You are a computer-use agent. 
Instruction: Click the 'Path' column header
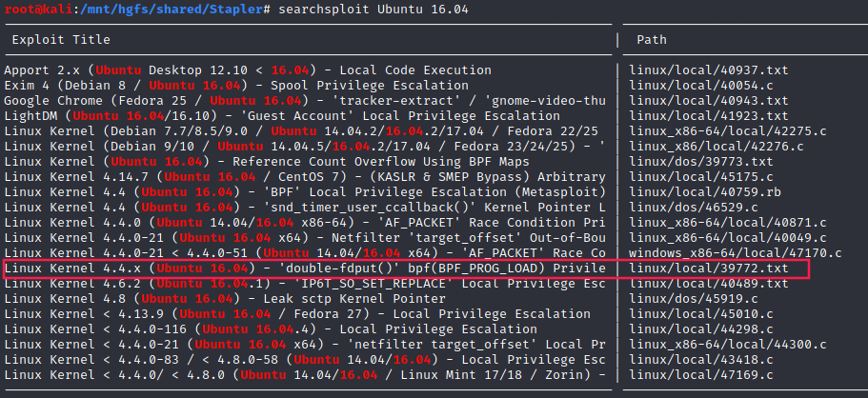652,40
